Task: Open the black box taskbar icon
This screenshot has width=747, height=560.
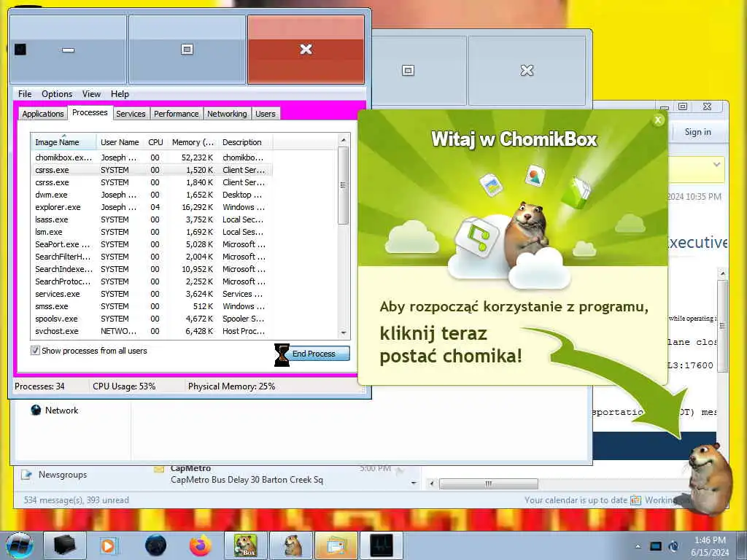Action: 65,545
